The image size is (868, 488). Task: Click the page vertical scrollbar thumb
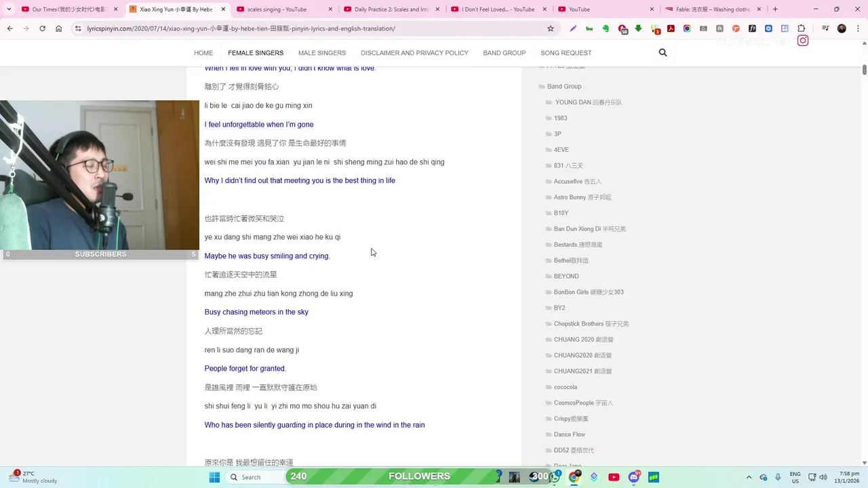[x=864, y=70]
